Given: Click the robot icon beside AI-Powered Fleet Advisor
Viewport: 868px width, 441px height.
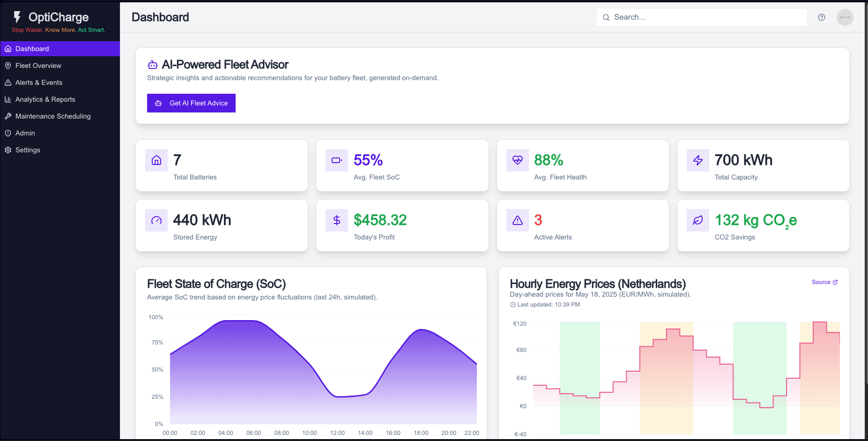Looking at the screenshot, I should click(152, 64).
